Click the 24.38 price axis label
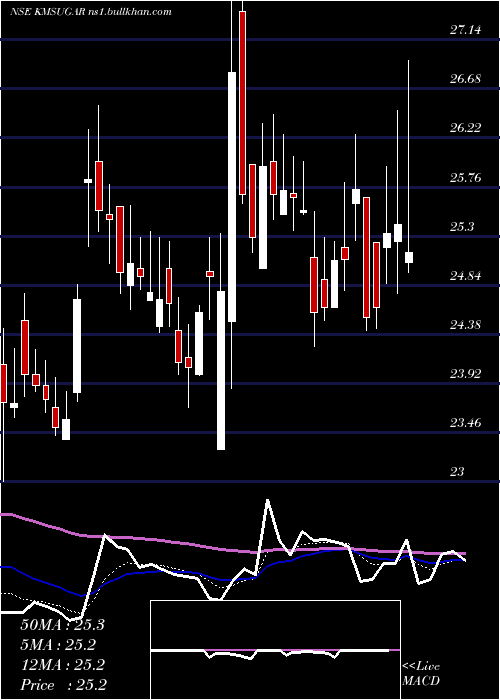 coord(465,325)
